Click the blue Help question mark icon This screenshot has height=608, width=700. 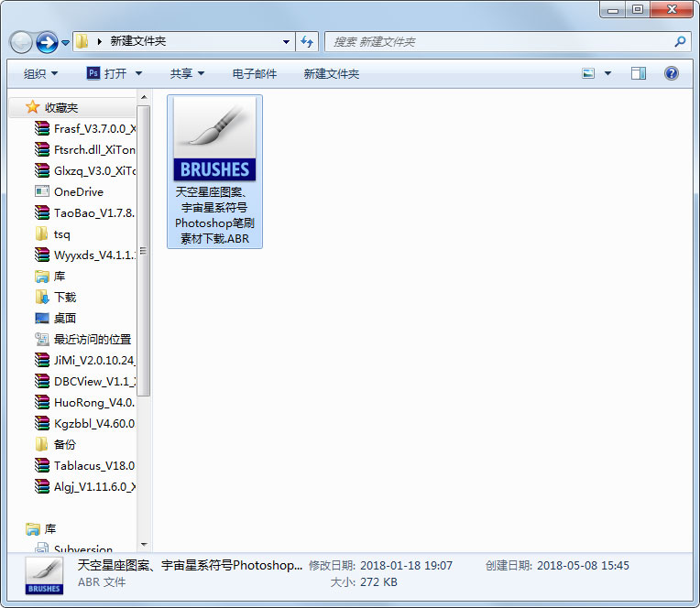(671, 73)
